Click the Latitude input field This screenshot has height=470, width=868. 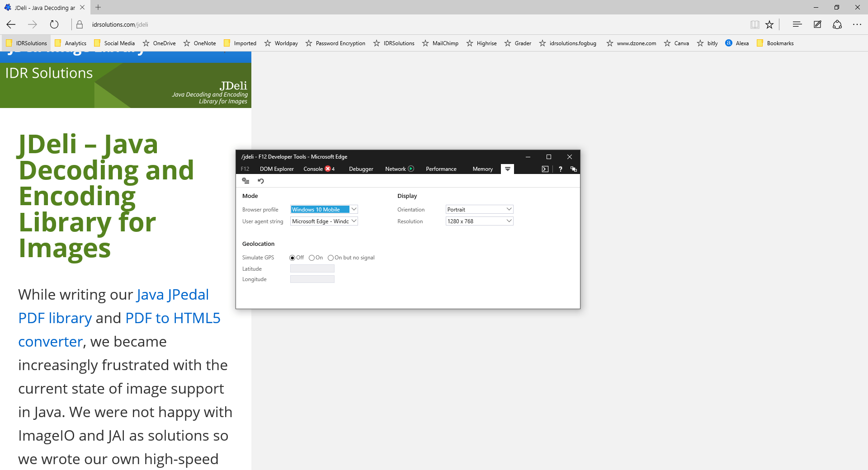pos(312,269)
